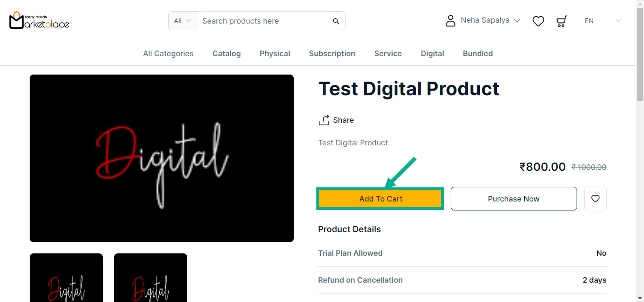Go to the Catalog tab

point(227,54)
